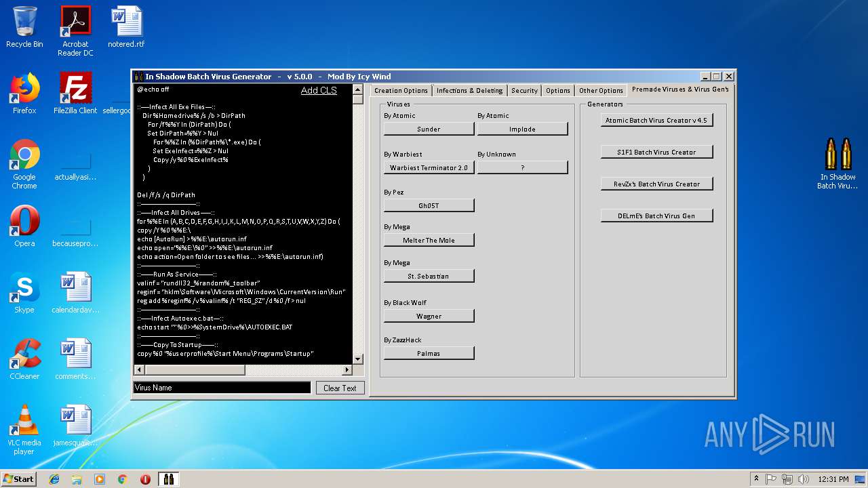
Task: Click Melter The Mole button
Action: click(429, 240)
